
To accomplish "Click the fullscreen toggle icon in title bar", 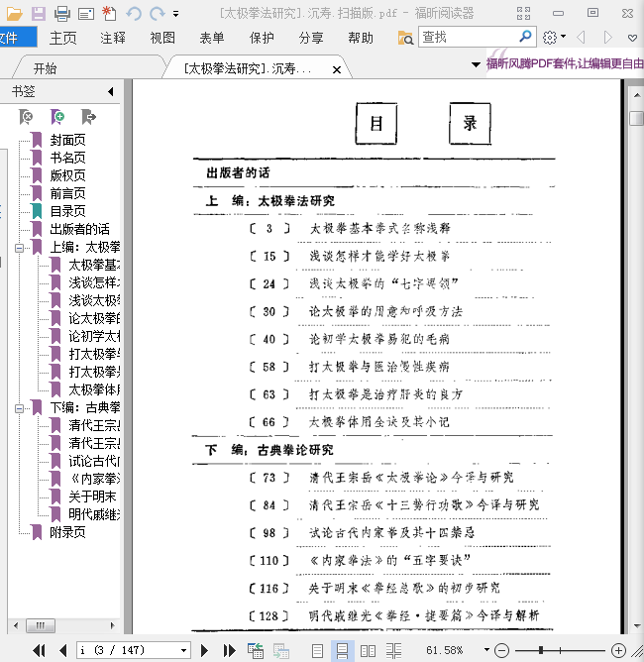I will 523,14.
